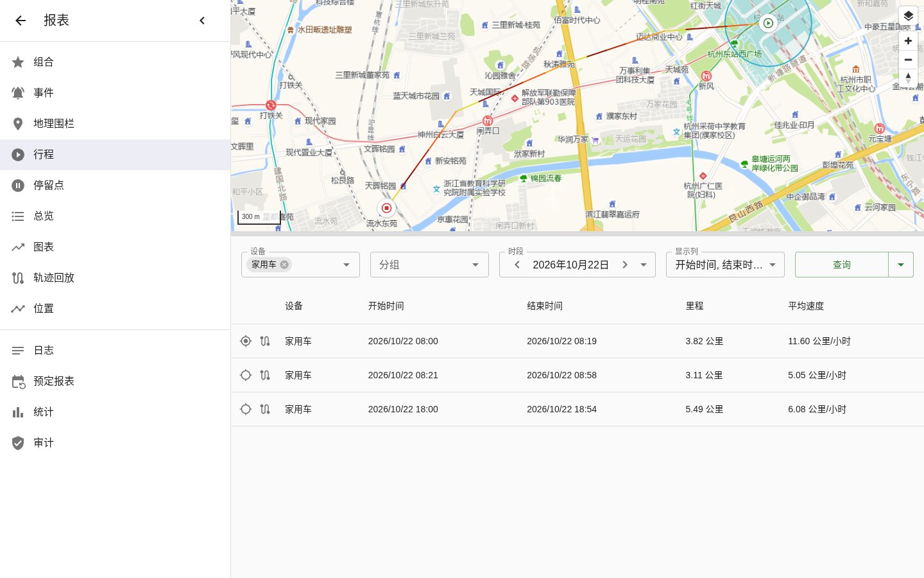Open the 日志 page
Viewport: 924px width, 578px height.
[x=115, y=351]
